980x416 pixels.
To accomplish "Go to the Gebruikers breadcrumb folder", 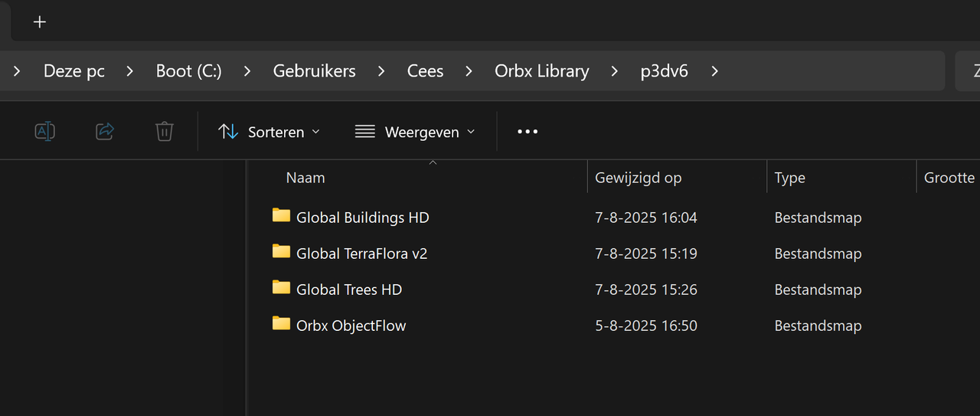I will (315, 71).
